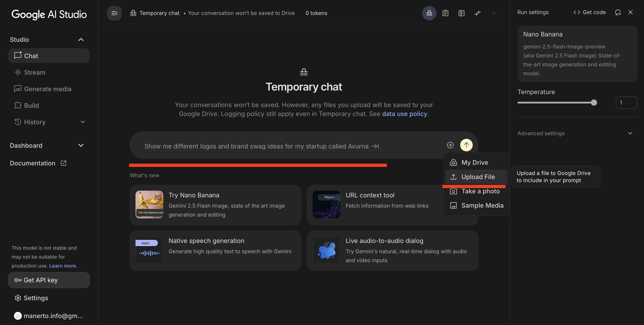Click the Get API key button

49,280
